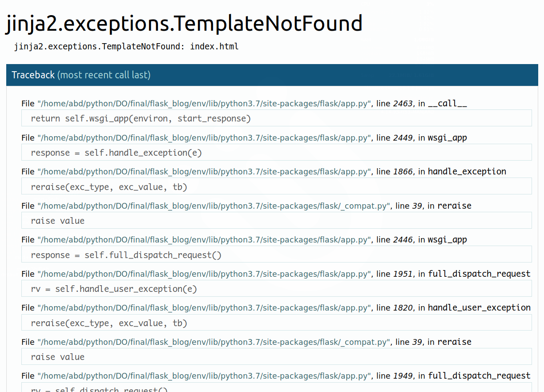Click the '(most recent call last)' label
The image size is (544, 392).
104,75
